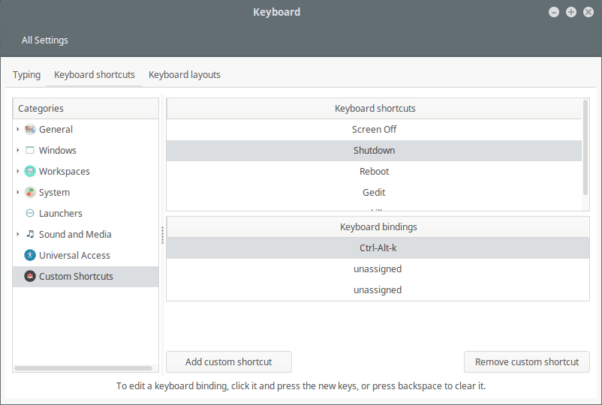Select the Windows category label

[x=58, y=150]
